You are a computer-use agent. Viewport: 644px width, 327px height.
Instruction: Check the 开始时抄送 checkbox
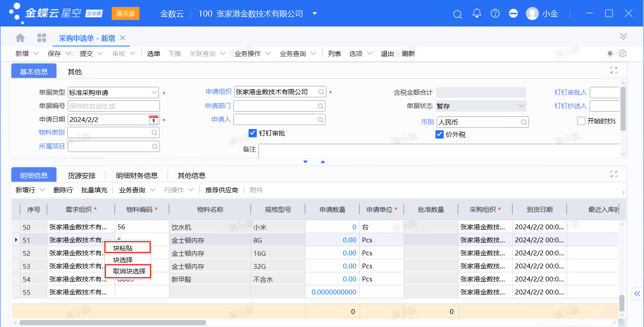click(581, 121)
